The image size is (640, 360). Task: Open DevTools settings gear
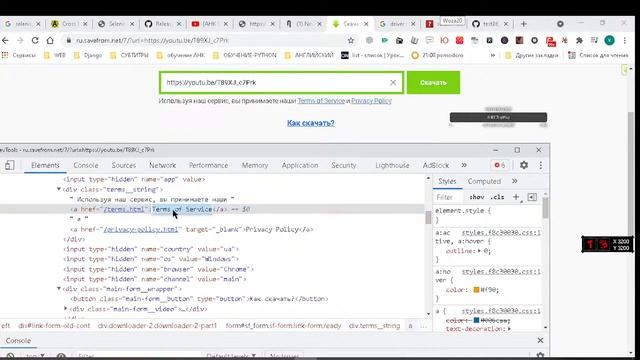pyautogui.click(x=524, y=165)
